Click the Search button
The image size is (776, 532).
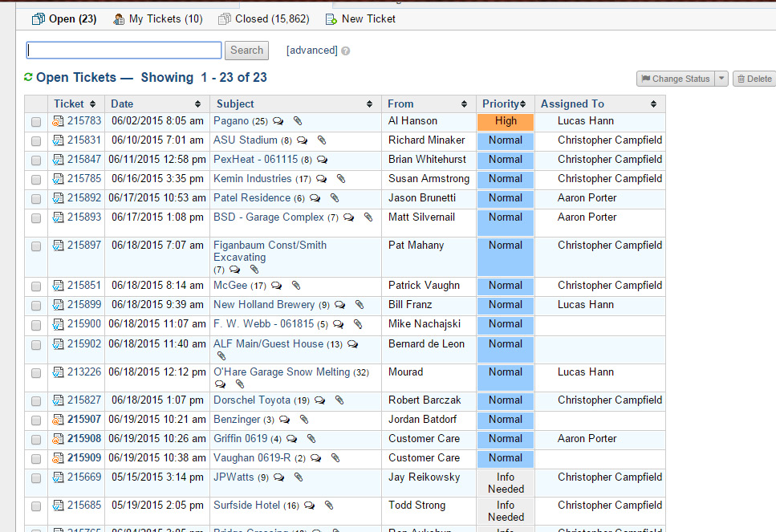pos(246,50)
